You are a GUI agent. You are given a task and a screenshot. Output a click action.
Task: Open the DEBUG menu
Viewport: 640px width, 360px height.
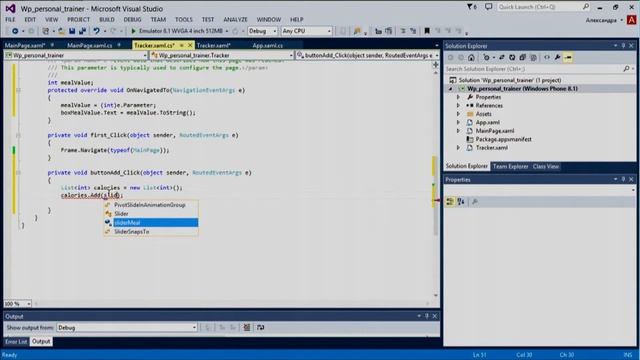click(x=132, y=20)
